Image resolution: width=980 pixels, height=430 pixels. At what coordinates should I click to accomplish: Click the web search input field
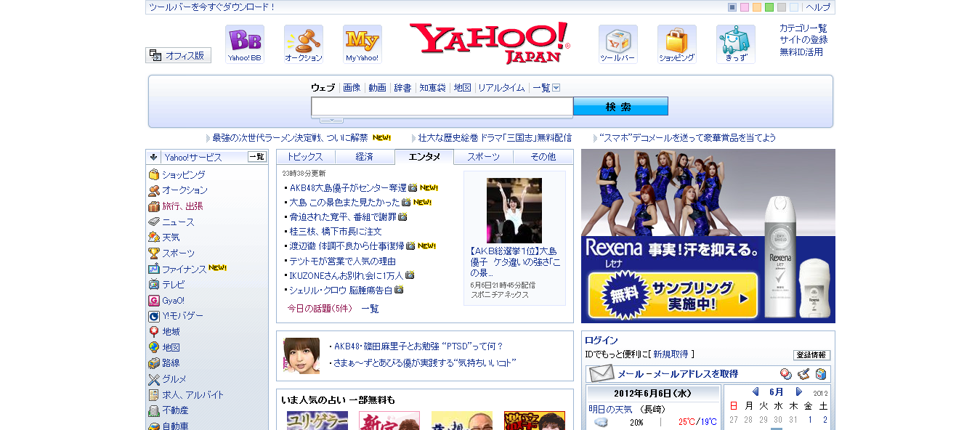click(x=442, y=107)
